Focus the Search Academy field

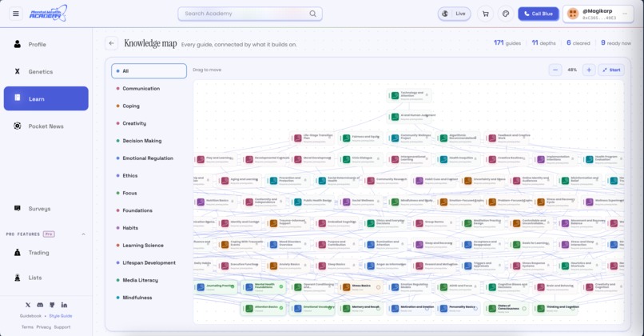click(x=250, y=14)
